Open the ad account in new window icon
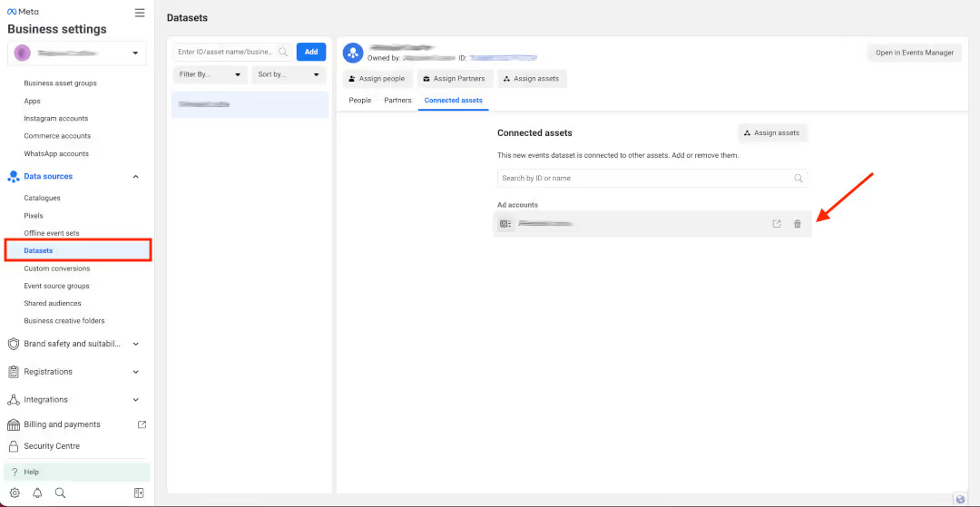Image resolution: width=980 pixels, height=507 pixels. tap(777, 223)
